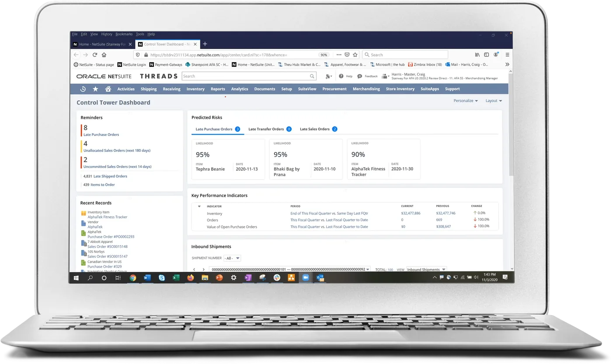
Task: Open the Late Purchase Orders reminder link
Action: pyautogui.click(x=101, y=135)
